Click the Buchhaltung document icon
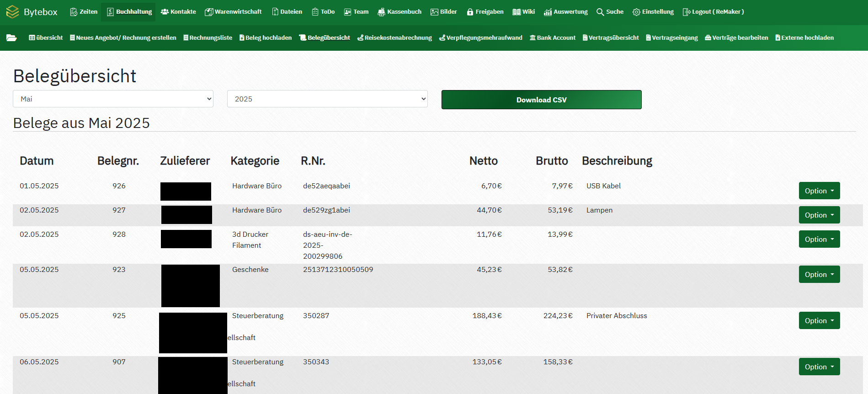This screenshot has width=868, height=394. [110, 12]
